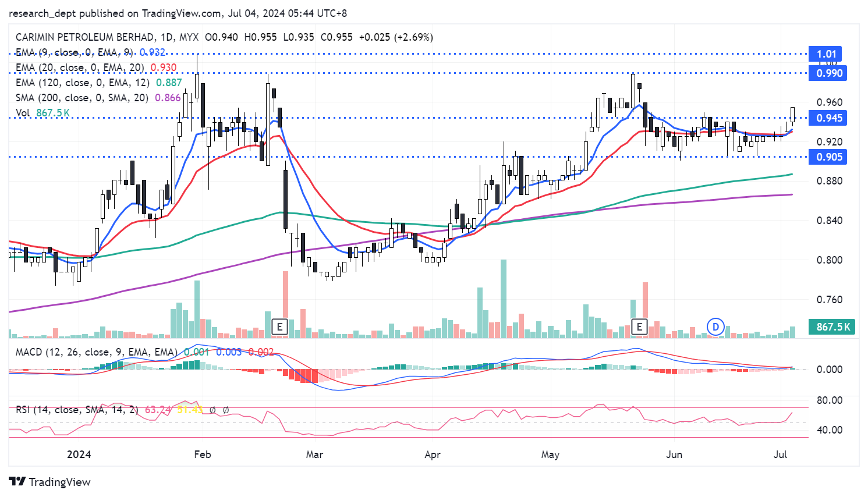Click the 0.945 horizontal line price tag
This screenshot has height=497, width=868.
pyautogui.click(x=828, y=118)
